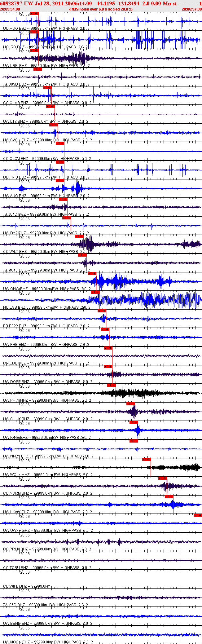202x644 pixels.
Task: Select the UW.PHIN HHZ station label
Action: (16, 400)
